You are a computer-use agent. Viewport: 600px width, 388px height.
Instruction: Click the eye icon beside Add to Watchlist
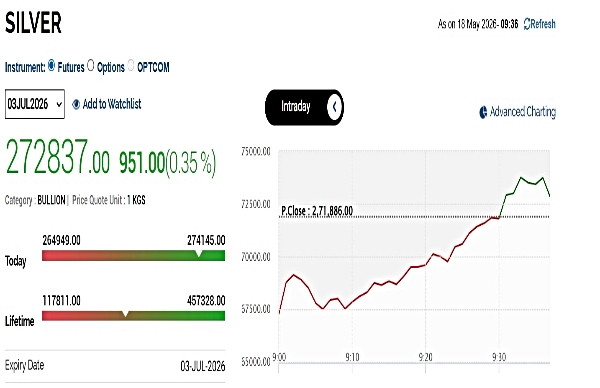pos(76,104)
